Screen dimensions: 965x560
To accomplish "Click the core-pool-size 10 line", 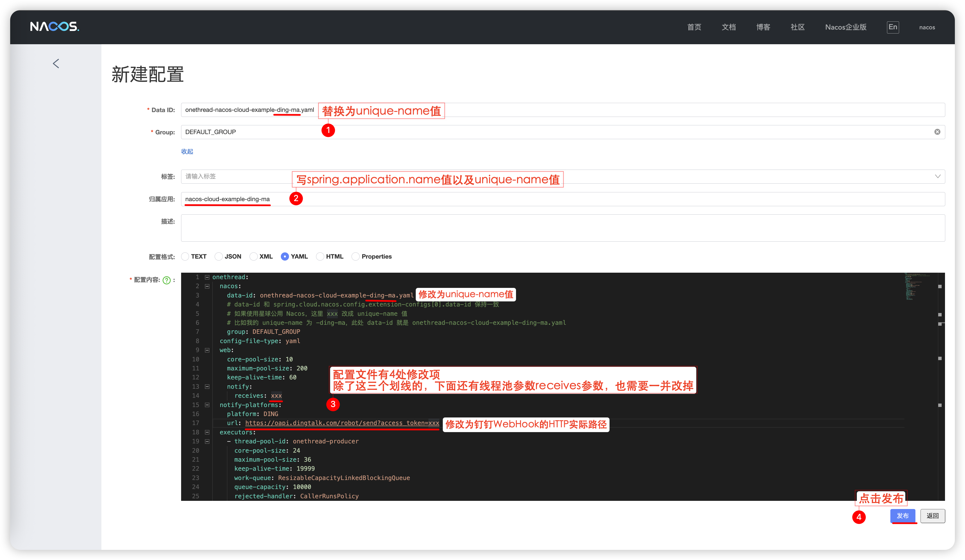I will click(260, 359).
